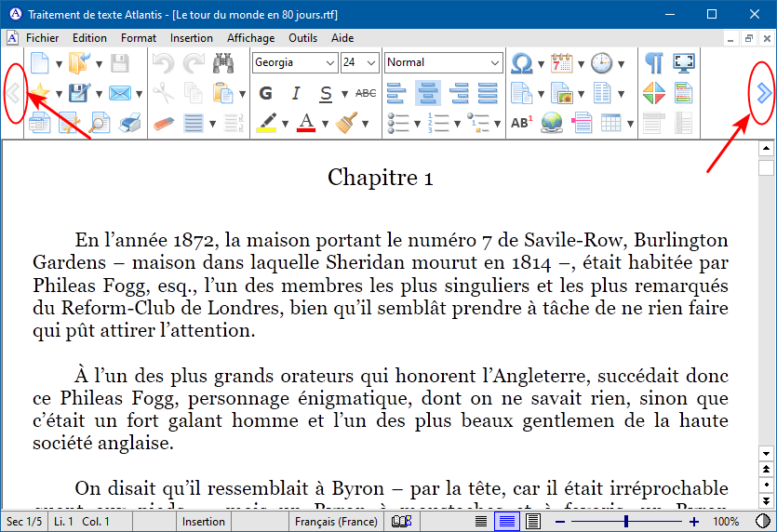The image size is (777, 532).
Task: Open the Affichage menu
Action: coord(250,38)
